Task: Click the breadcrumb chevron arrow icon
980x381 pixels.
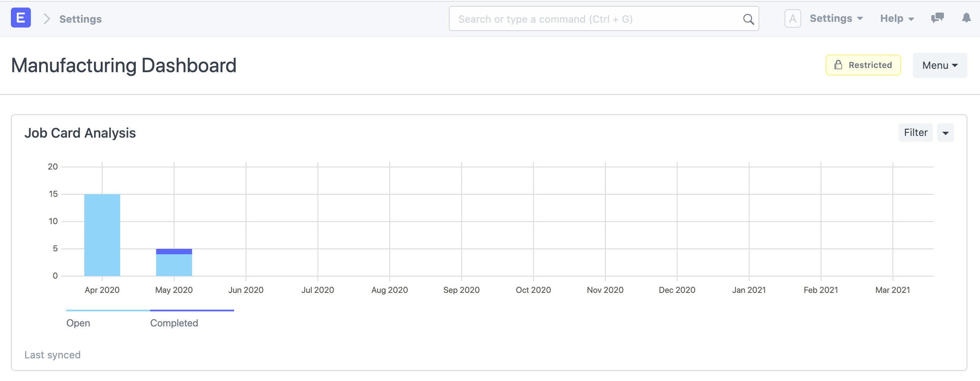Action: pyautogui.click(x=47, y=19)
